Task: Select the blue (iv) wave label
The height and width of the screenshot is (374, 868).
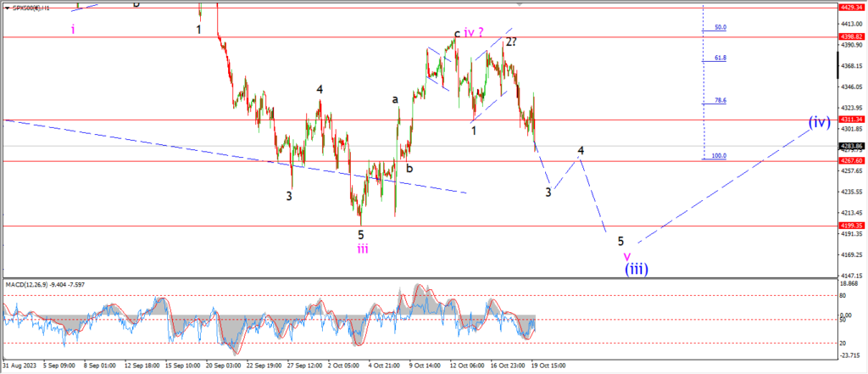Action: pyautogui.click(x=818, y=121)
